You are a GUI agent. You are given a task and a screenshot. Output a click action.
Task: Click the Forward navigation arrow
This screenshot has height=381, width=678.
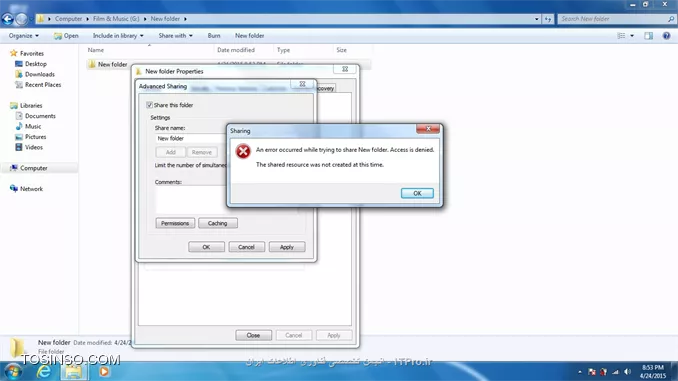(x=21, y=19)
